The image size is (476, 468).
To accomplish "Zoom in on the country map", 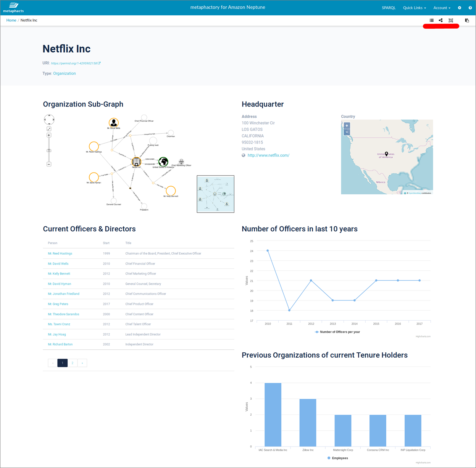I will pyautogui.click(x=347, y=126).
